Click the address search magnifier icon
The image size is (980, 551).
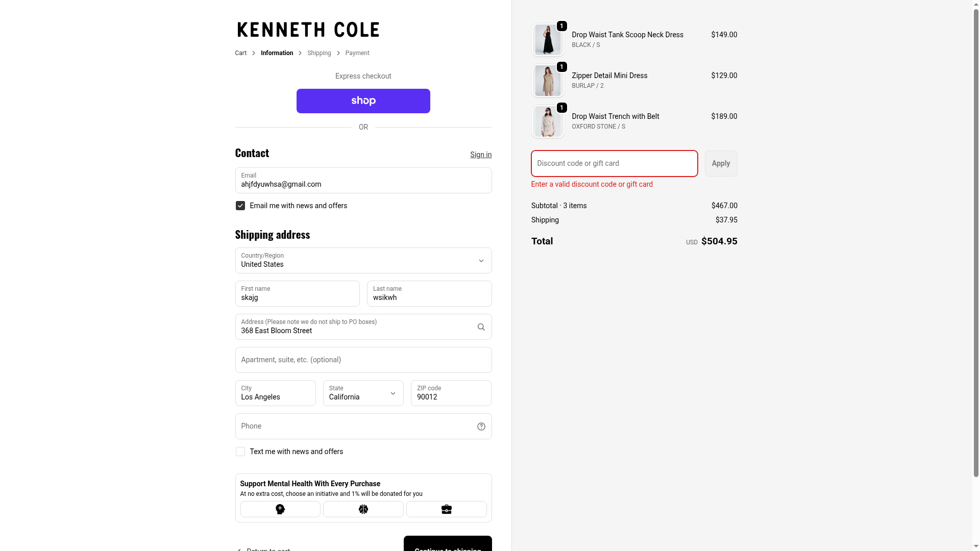481,327
